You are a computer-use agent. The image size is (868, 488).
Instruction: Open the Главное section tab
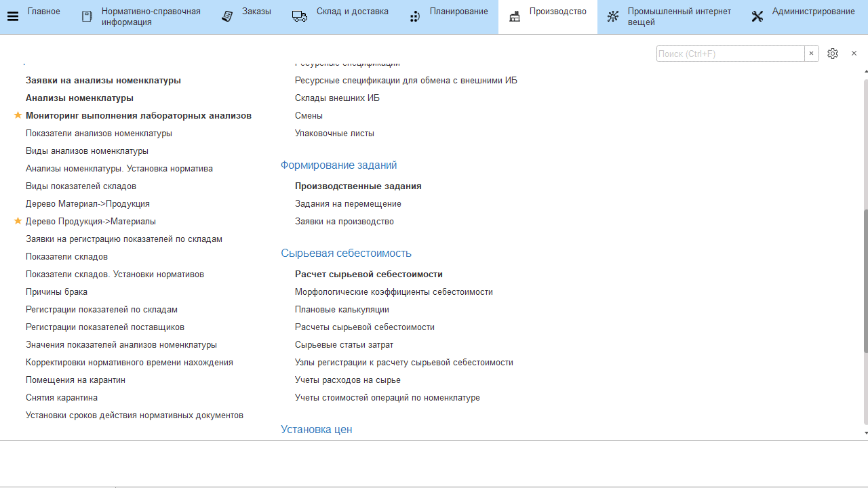click(x=43, y=12)
